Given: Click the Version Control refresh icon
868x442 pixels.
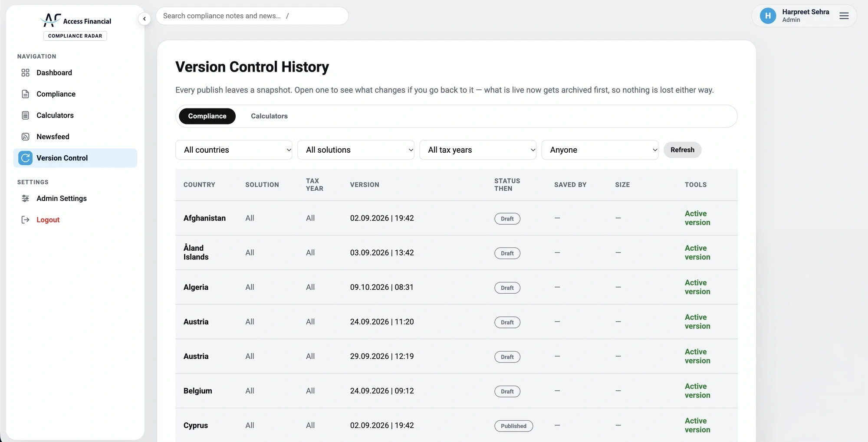Looking at the screenshot, I should pyautogui.click(x=26, y=158).
